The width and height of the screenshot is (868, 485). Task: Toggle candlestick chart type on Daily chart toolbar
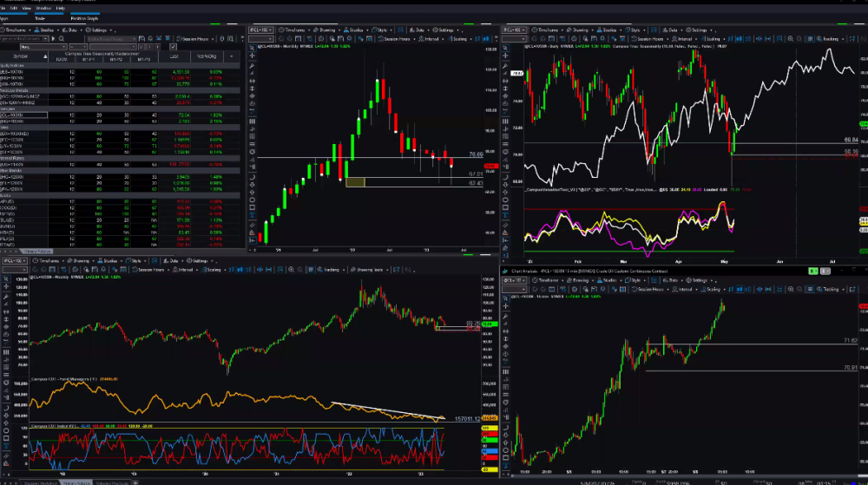[x=739, y=39]
